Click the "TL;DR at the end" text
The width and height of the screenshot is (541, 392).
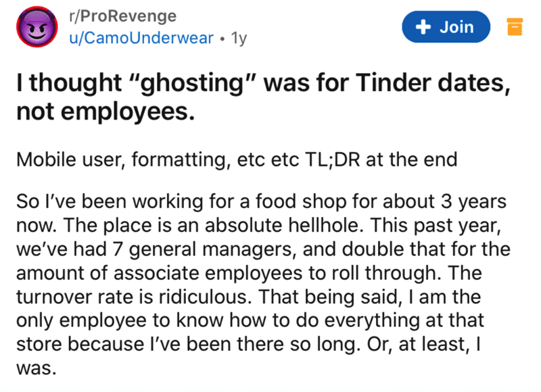381,160
